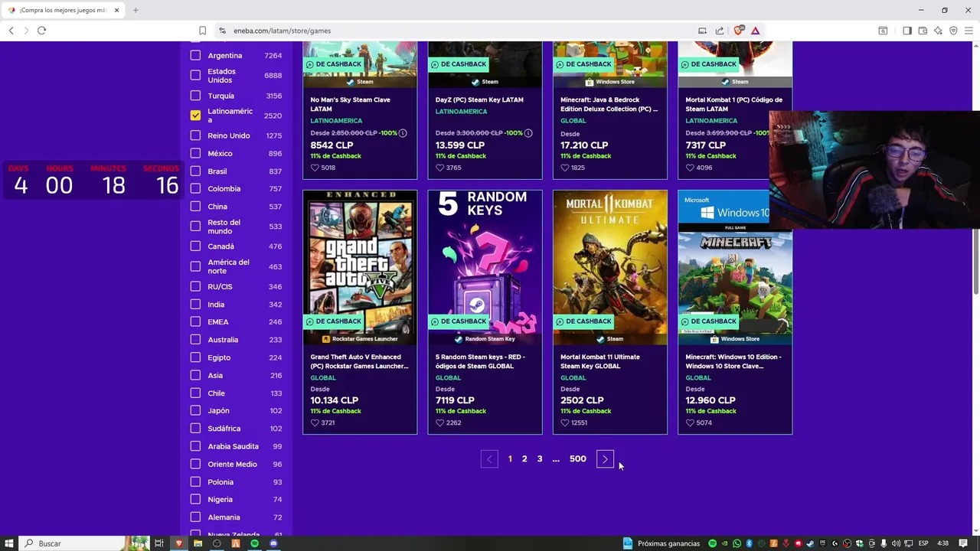Enable the Turquía region checkbox
Viewport: 980px width, 551px height.
195,96
